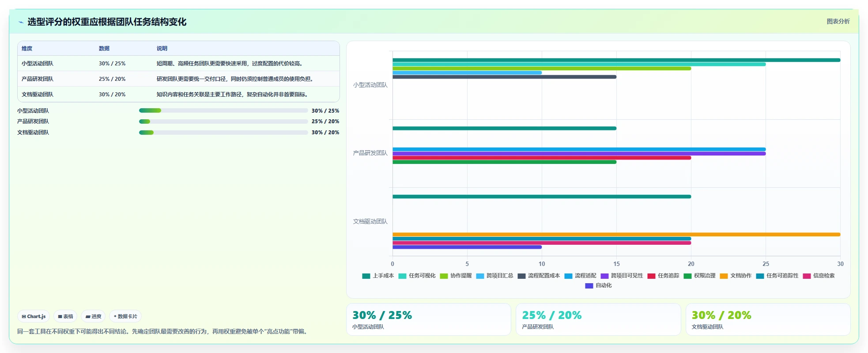
Task: Click the lime green 协作提醒 bar
Action: click(542, 68)
